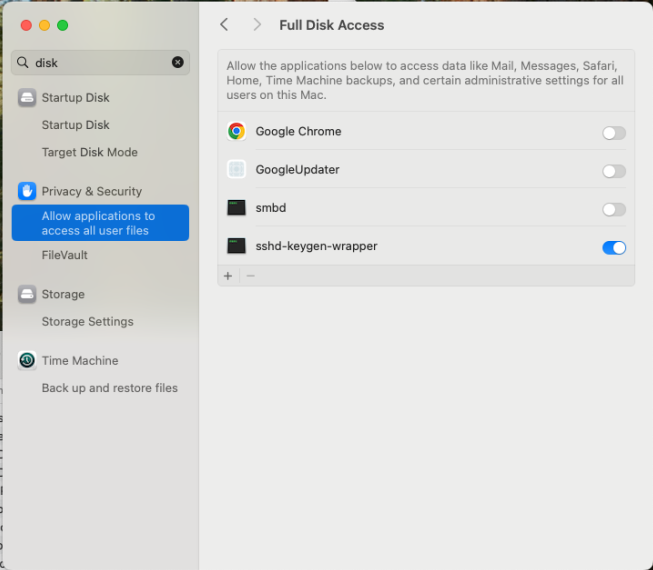Click inside the disk search field
The height and width of the screenshot is (570, 653).
[x=100, y=62]
